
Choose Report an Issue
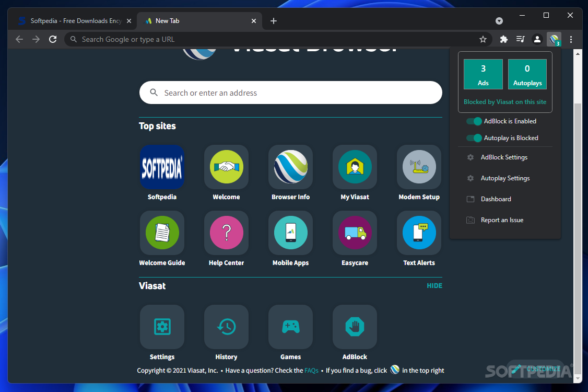(x=505, y=220)
